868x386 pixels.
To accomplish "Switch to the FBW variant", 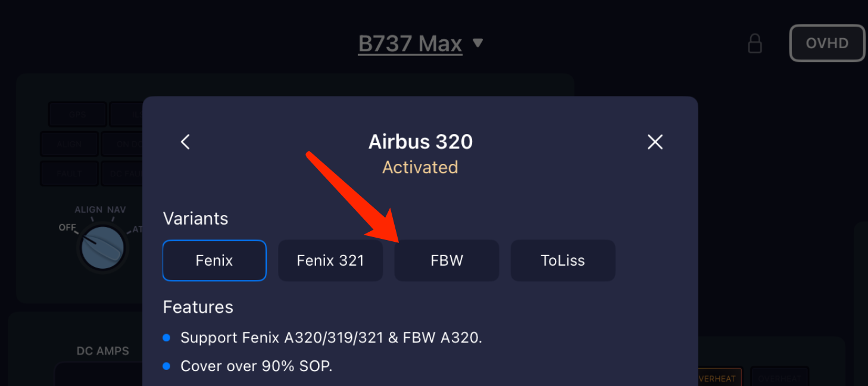I will [447, 260].
